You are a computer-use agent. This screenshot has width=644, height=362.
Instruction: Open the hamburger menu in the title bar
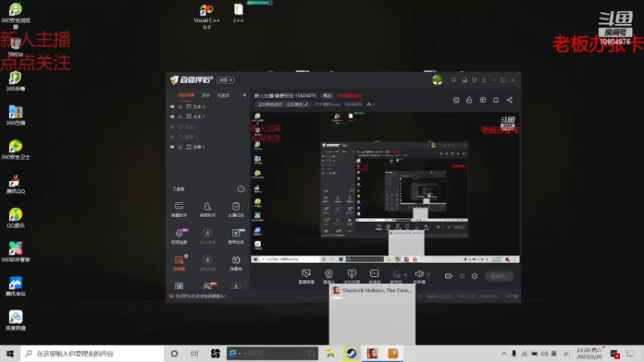point(484,80)
